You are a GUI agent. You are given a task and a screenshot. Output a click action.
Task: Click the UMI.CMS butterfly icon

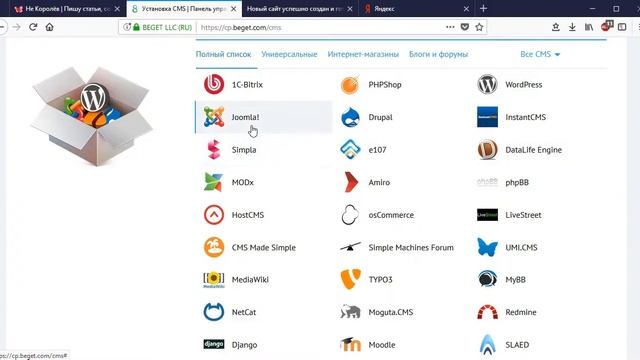(x=487, y=247)
